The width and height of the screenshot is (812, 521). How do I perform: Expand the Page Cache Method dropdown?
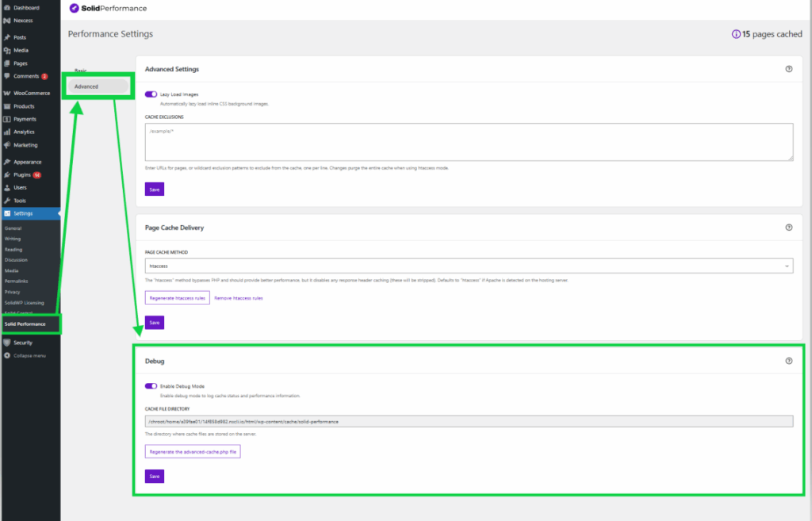(469, 266)
